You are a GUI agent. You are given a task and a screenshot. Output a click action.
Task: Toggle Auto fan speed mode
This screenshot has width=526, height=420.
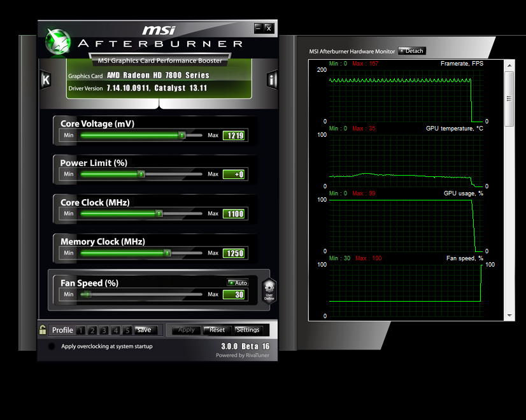pyautogui.click(x=238, y=283)
